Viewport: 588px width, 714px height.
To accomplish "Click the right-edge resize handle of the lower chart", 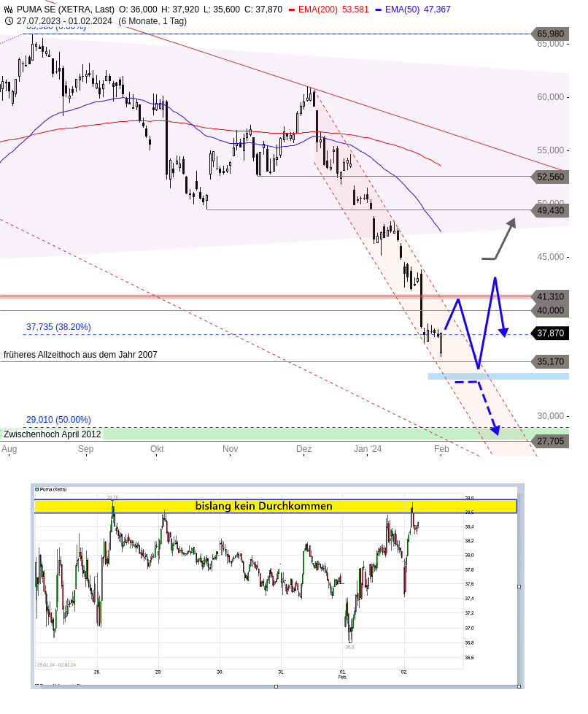I will (x=519, y=586).
